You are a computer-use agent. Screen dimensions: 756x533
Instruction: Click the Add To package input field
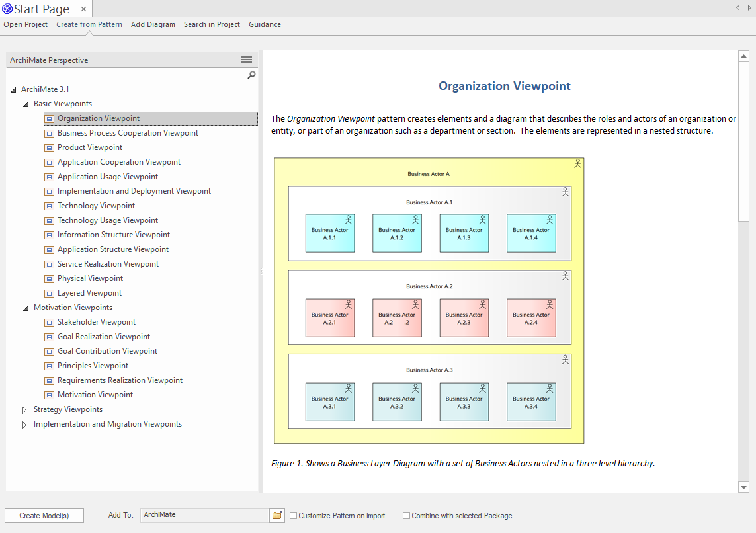coord(204,515)
